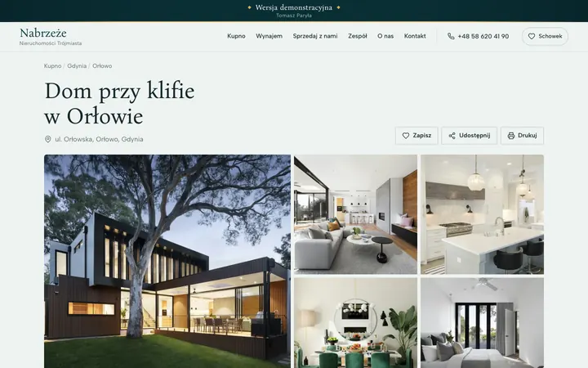Open the living room photo
This screenshot has width=588, height=368.
355,214
